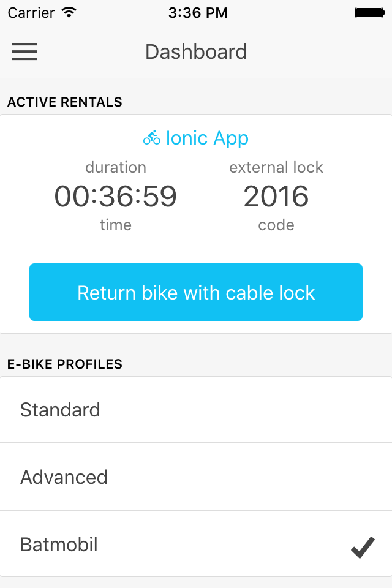Click the duration label text
392x588 pixels.
click(x=116, y=167)
